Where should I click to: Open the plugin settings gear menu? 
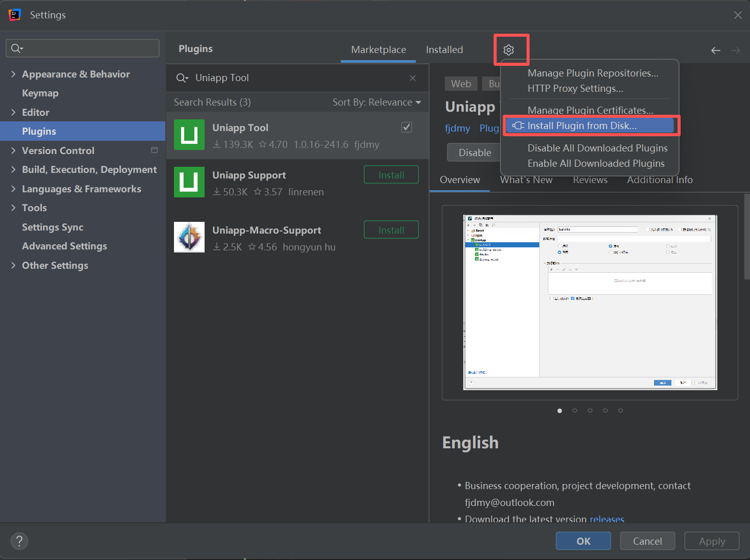509,49
